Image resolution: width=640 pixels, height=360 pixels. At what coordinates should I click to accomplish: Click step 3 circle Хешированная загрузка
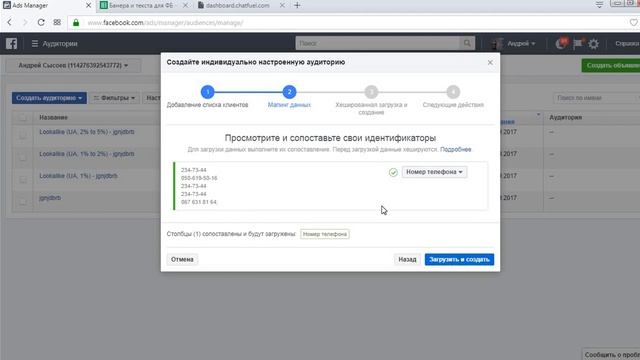click(371, 92)
